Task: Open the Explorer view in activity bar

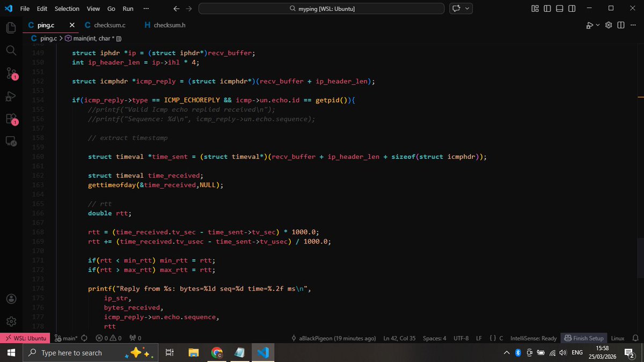Action: [11, 28]
